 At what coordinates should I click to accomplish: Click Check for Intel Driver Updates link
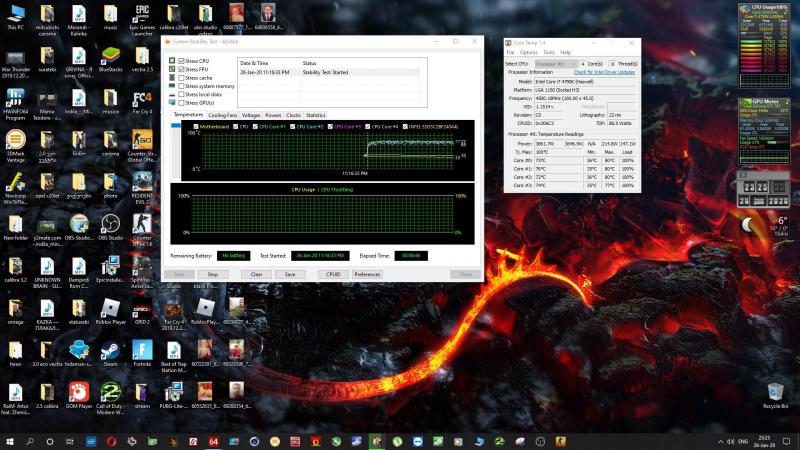click(x=604, y=72)
